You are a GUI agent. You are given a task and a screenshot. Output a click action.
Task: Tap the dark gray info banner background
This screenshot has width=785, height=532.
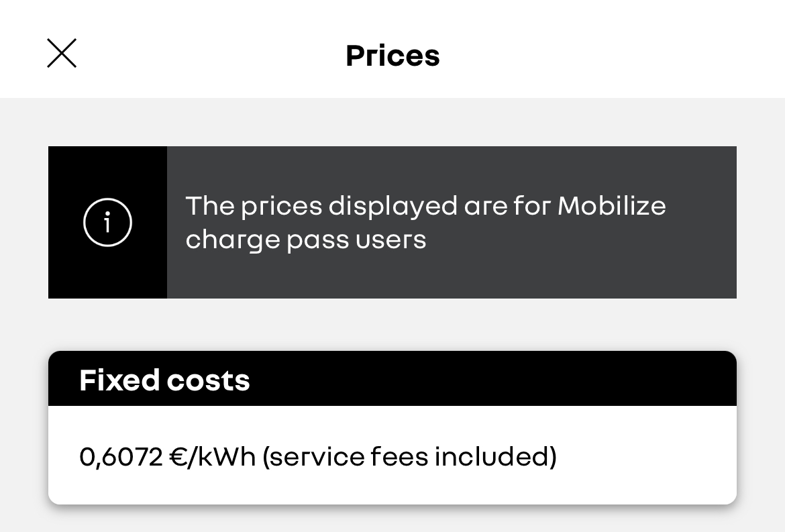coord(452,222)
